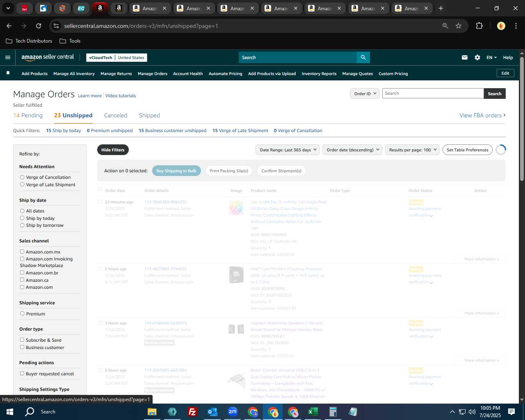Open the messages envelope icon

465,57
